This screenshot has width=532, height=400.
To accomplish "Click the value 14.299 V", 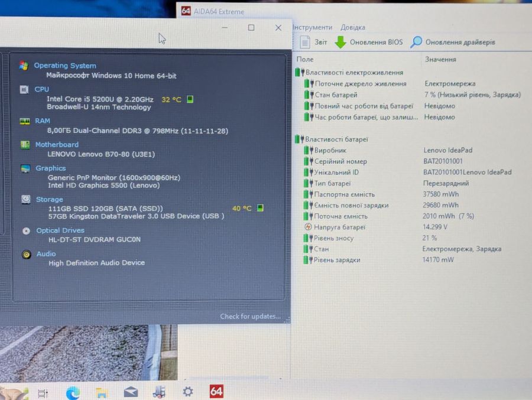I will tap(435, 227).
